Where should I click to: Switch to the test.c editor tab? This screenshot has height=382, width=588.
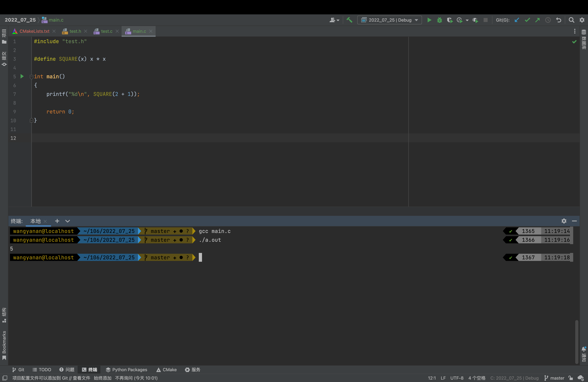[106, 31]
